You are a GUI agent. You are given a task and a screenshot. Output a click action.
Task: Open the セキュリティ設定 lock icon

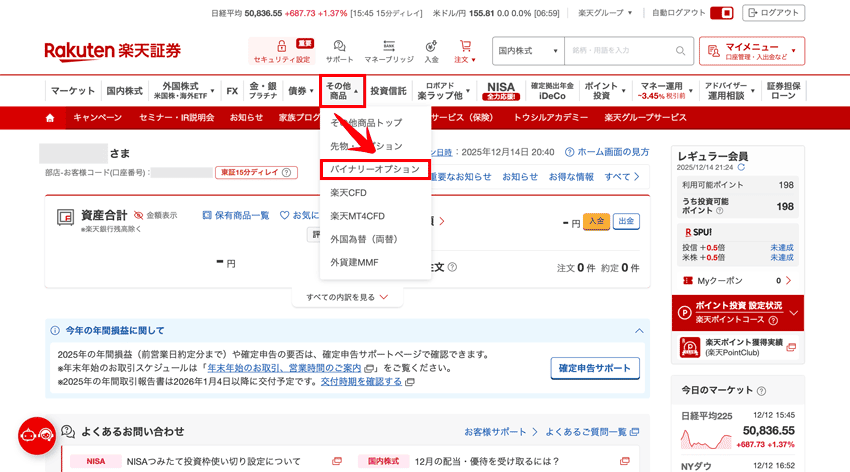(281, 46)
